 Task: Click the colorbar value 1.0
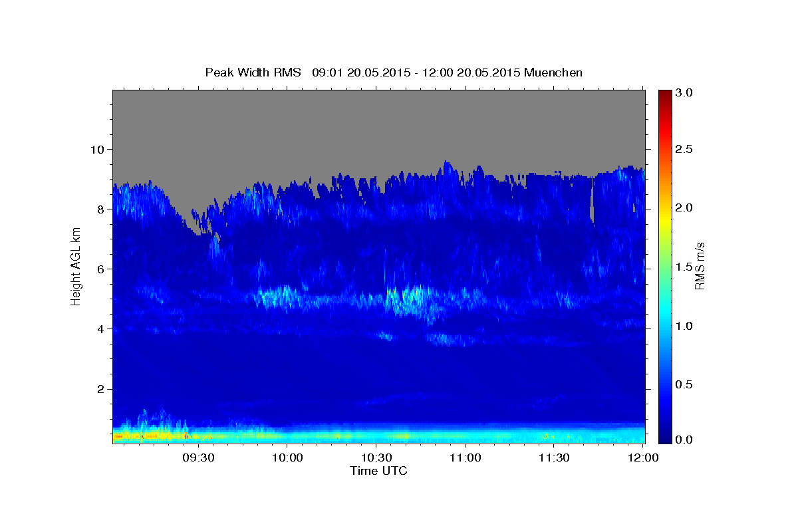tap(684, 326)
